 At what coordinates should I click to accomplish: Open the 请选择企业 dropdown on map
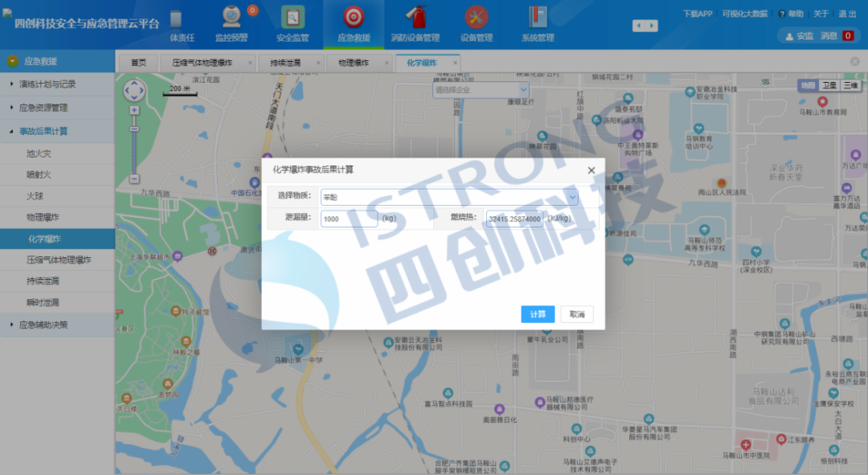481,90
